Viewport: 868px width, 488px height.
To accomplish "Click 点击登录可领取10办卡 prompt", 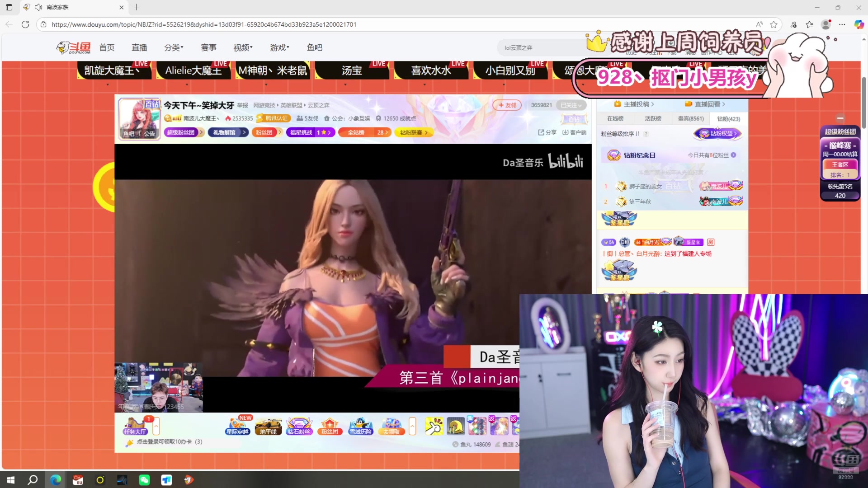I will point(169,442).
